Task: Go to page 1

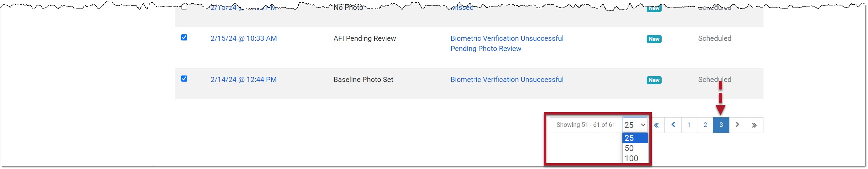Action: pos(689,125)
